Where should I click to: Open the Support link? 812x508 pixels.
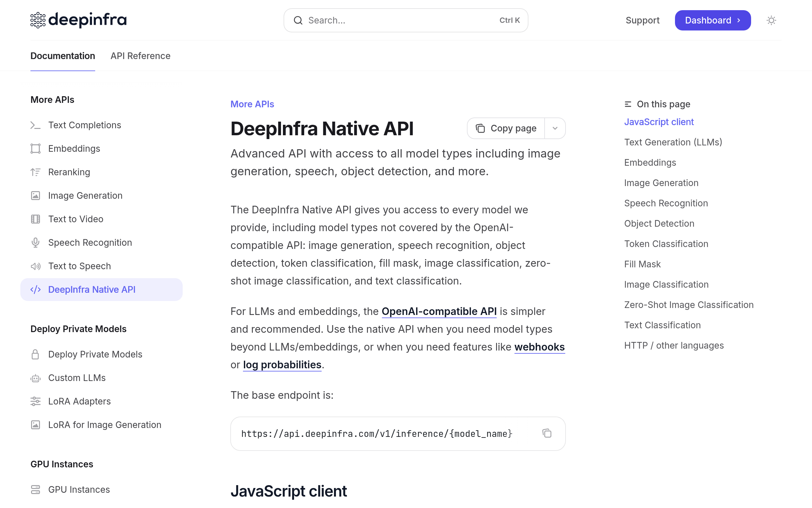[643, 20]
